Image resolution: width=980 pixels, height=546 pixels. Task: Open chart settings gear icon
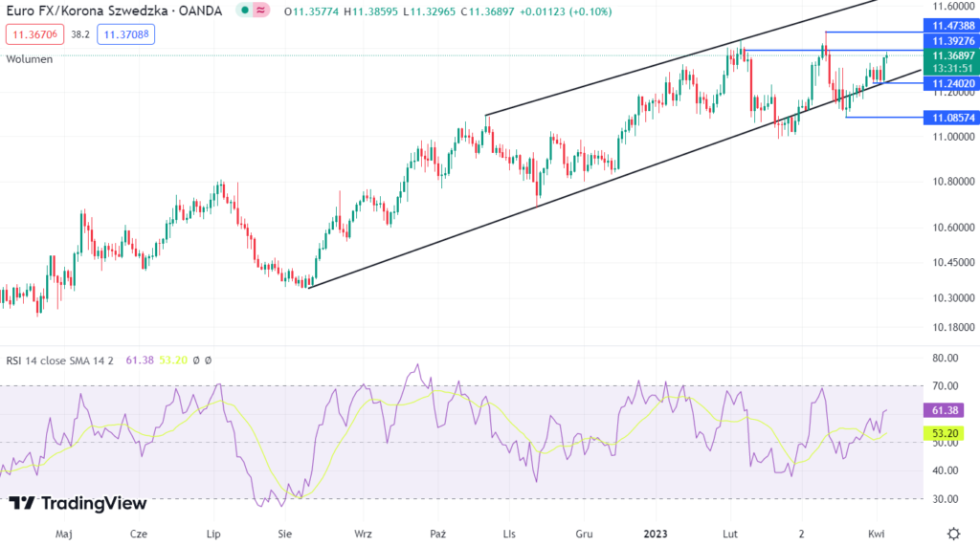953,533
